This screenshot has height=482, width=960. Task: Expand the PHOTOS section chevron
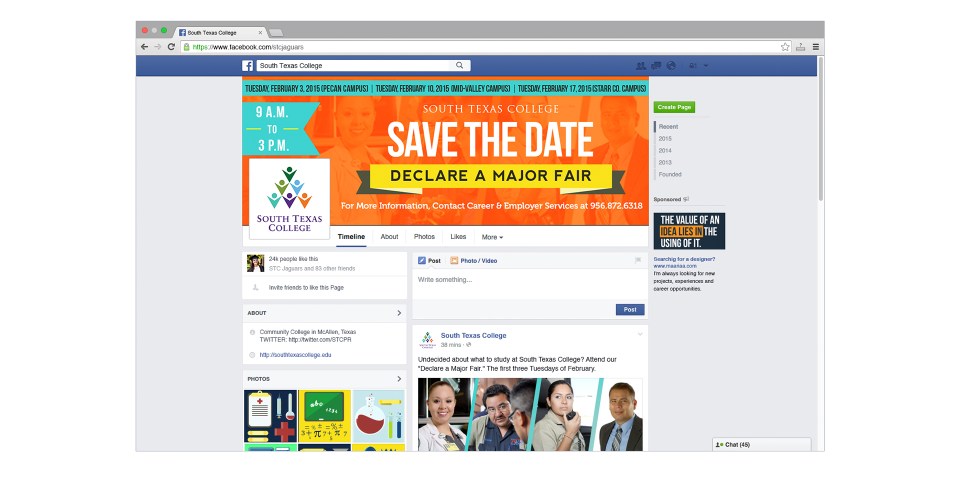coord(399,379)
